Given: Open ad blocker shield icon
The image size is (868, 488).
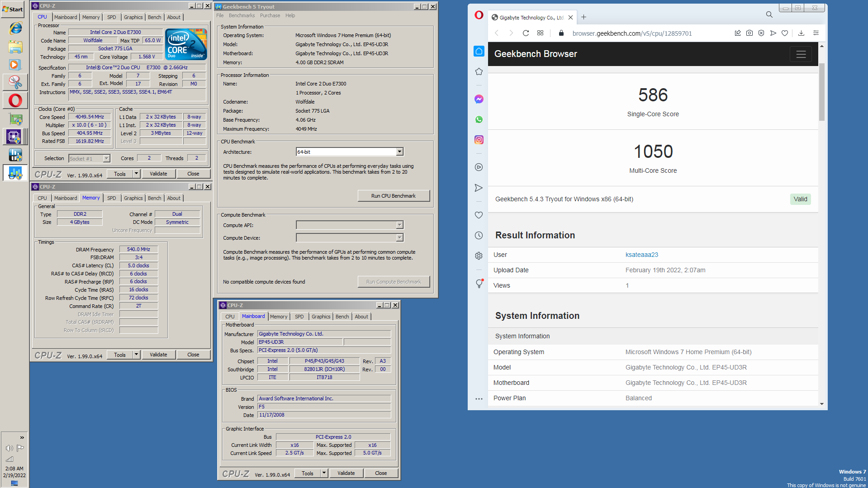Looking at the screenshot, I should tap(761, 33).
